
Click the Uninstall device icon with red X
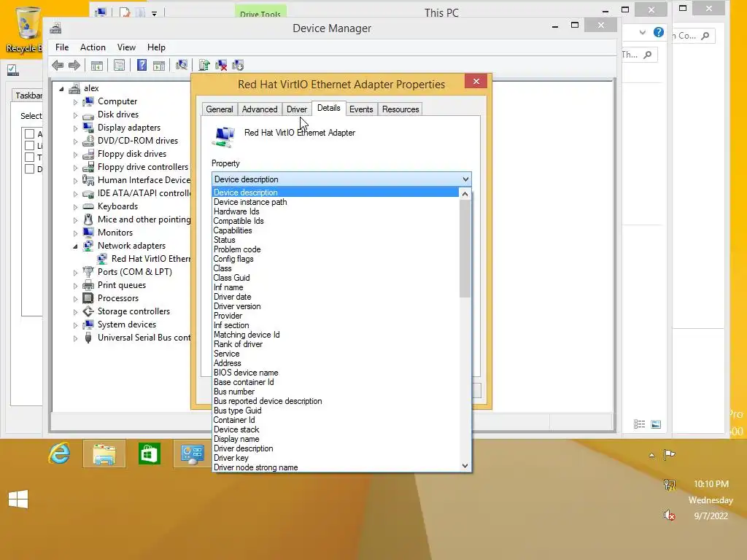tap(221, 65)
